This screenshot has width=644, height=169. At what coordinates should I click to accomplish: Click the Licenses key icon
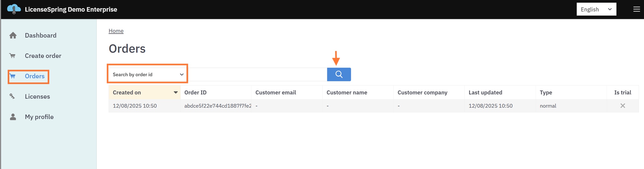pyautogui.click(x=12, y=96)
